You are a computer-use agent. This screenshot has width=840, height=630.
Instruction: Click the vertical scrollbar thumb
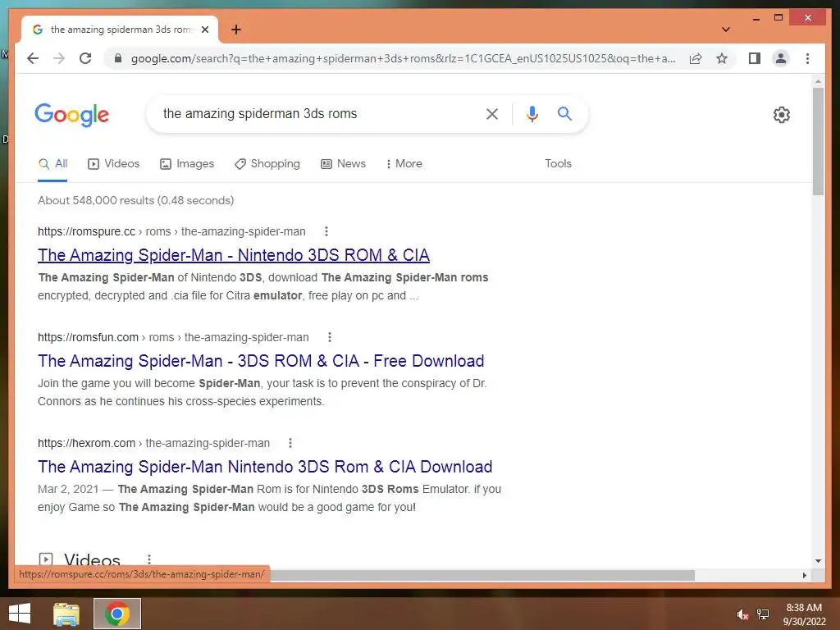pyautogui.click(x=818, y=141)
